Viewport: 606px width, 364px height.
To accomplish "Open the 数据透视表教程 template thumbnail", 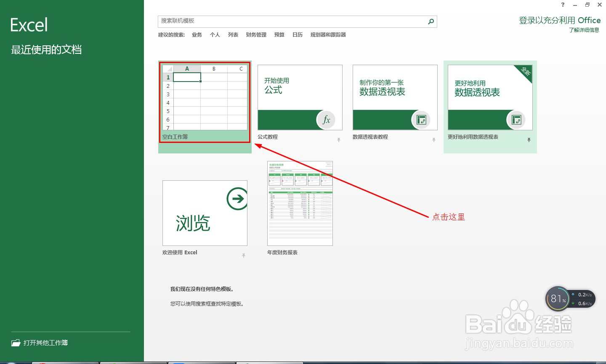I will [x=395, y=98].
